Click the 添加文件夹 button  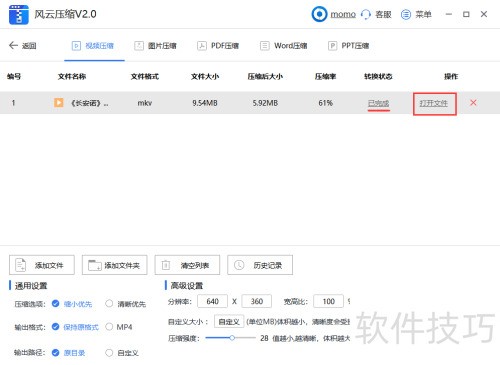pos(115,265)
